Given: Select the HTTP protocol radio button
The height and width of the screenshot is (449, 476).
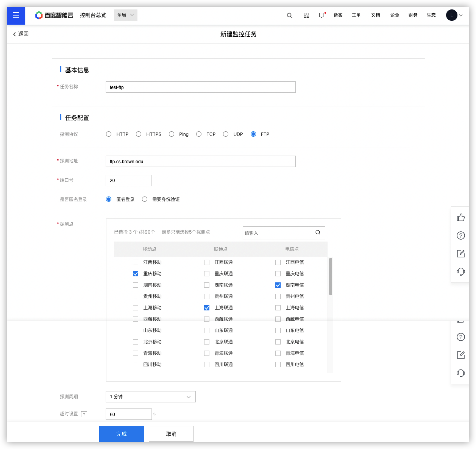Looking at the screenshot, I should point(108,134).
